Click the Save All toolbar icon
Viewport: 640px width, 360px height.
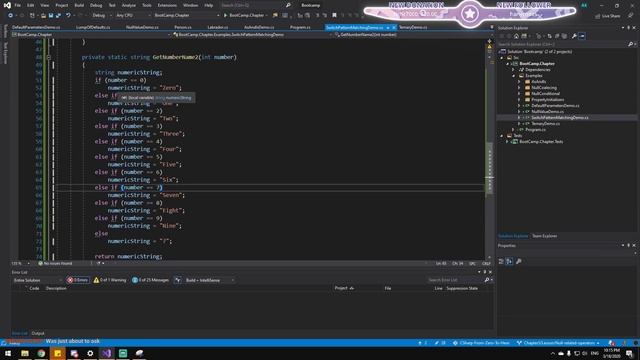tap(58, 16)
